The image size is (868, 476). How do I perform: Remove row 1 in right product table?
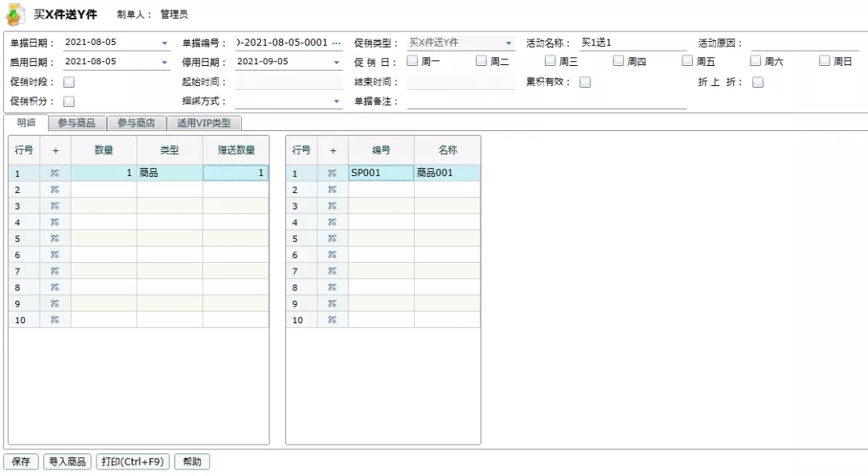click(x=332, y=174)
